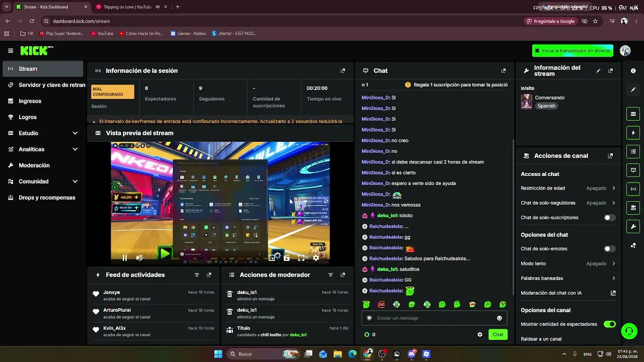644x362 pixels.
Task: Edit the Información del stream details
Action: click(598, 71)
